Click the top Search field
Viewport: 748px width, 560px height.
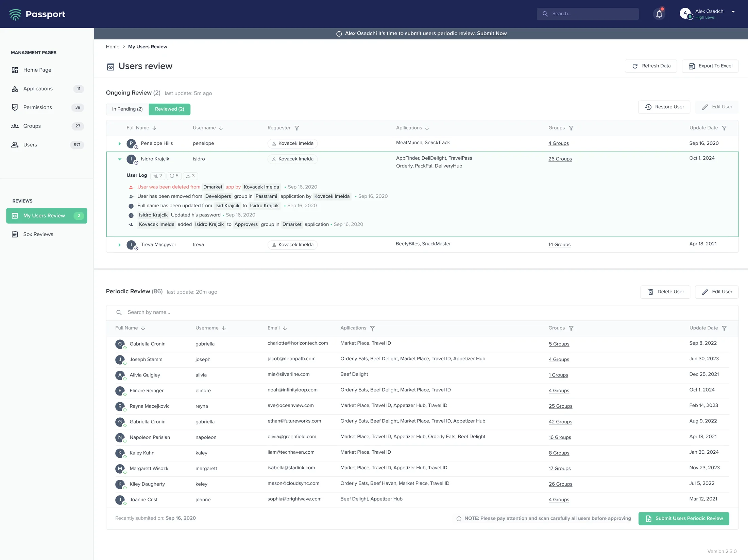tap(588, 14)
